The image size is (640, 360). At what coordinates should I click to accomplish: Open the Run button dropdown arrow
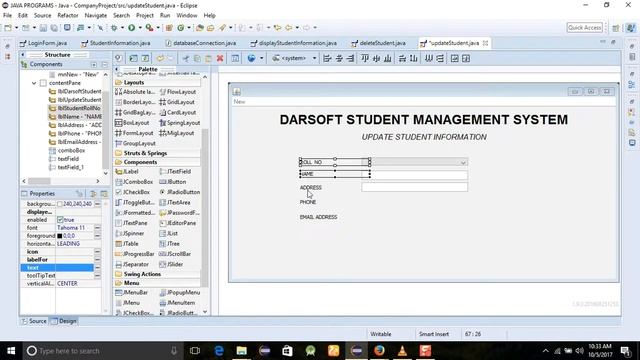(x=140, y=28)
